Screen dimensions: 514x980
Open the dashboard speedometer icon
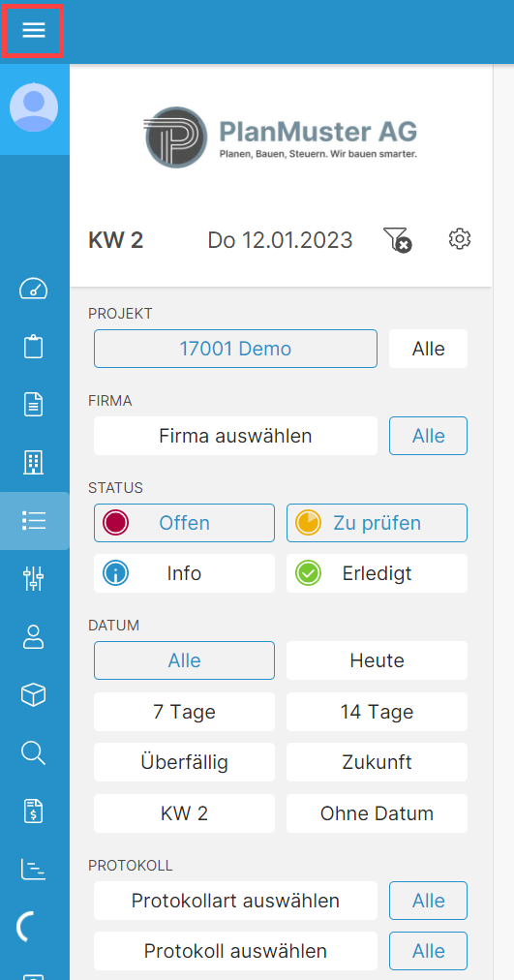point(34,289)
